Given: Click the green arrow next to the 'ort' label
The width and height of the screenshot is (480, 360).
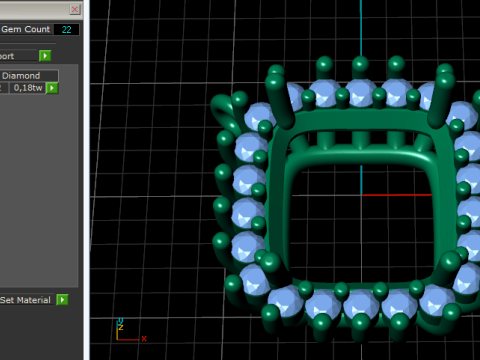Looking at the screenshot, I should (x=45, y=56).
